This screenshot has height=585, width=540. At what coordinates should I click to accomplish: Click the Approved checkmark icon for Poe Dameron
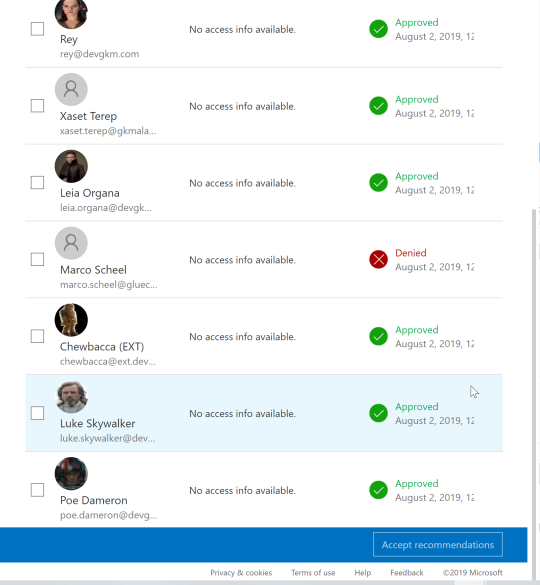(x=378, y=490)
